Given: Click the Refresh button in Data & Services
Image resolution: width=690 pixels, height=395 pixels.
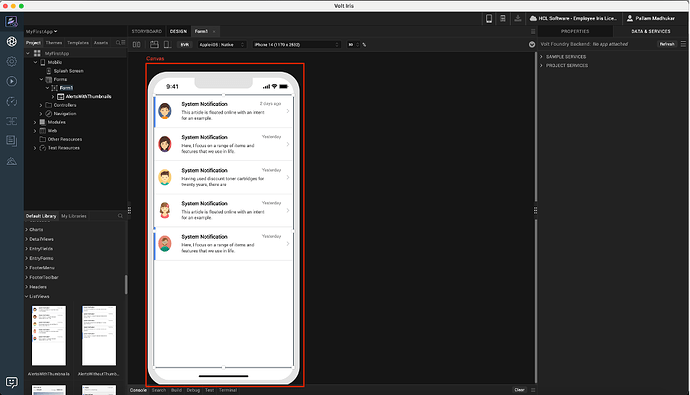Looking at the screenshot, I should [x=667, y=44].
